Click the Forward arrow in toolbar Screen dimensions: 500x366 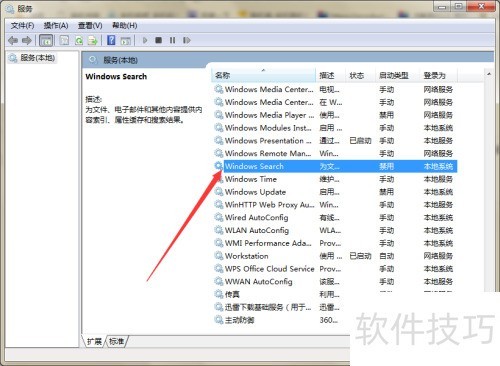pos(27,41)
